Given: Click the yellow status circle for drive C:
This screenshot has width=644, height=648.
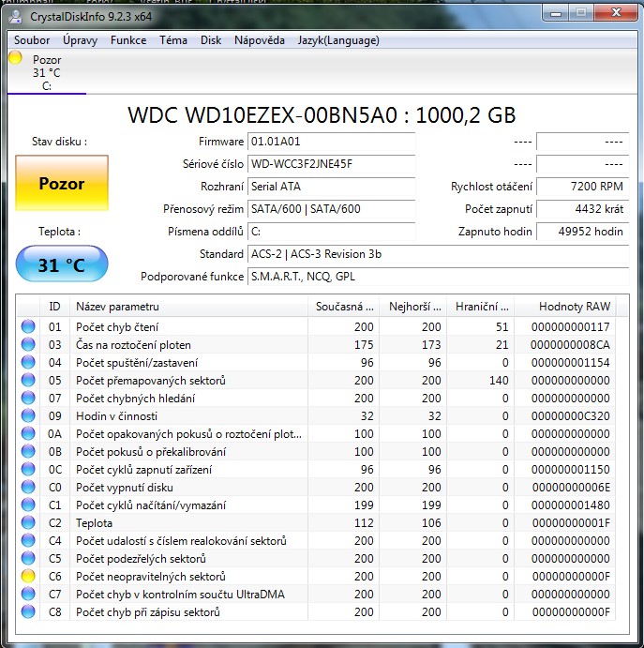Looking at the screenshot, I should (15, 58).
